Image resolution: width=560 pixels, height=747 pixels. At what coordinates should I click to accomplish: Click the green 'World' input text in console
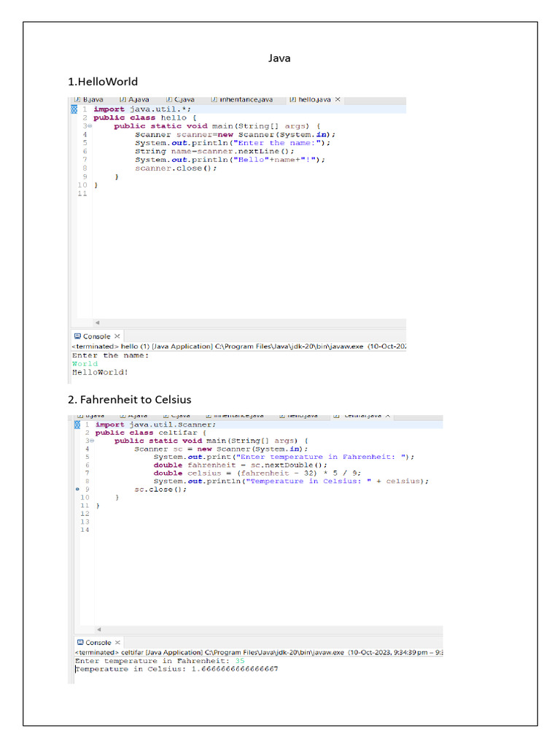84,363
